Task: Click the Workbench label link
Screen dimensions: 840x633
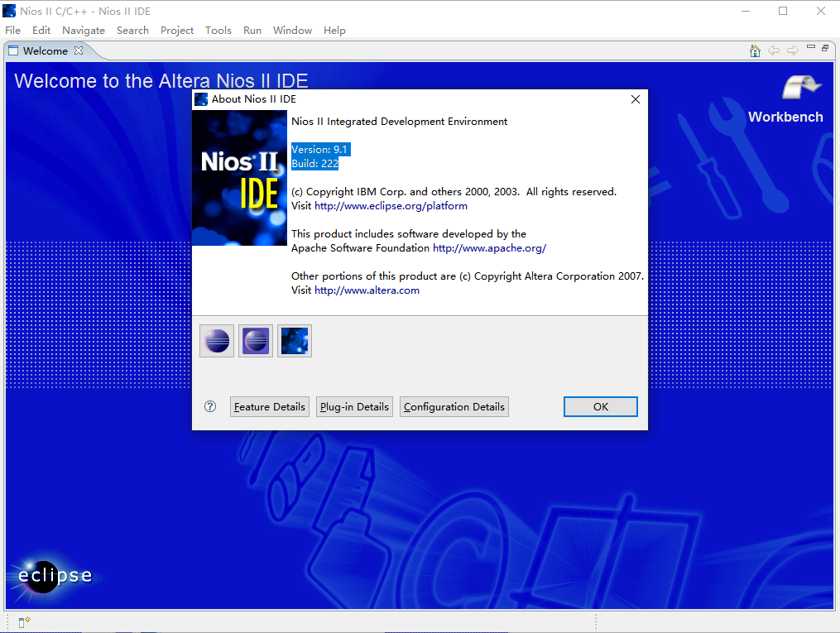Action: [785, 117]
